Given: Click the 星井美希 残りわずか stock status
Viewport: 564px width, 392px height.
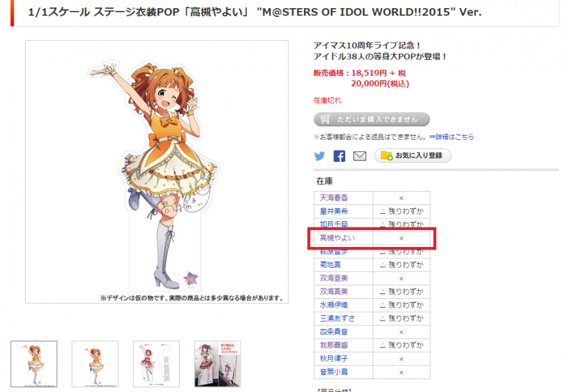Looking at the screenshot, I should click(401, 211).
